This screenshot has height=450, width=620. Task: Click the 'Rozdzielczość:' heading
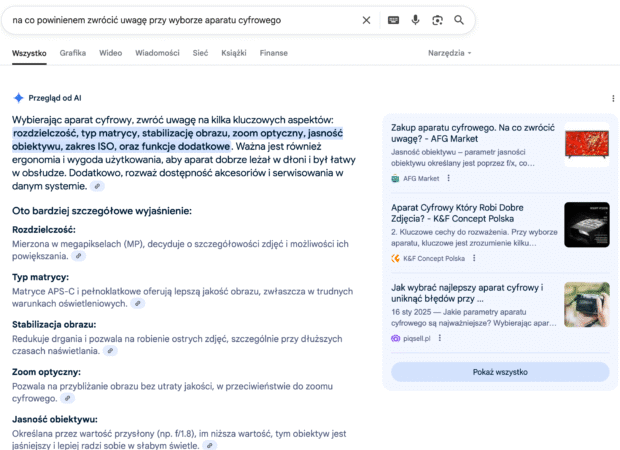point(44,230)
